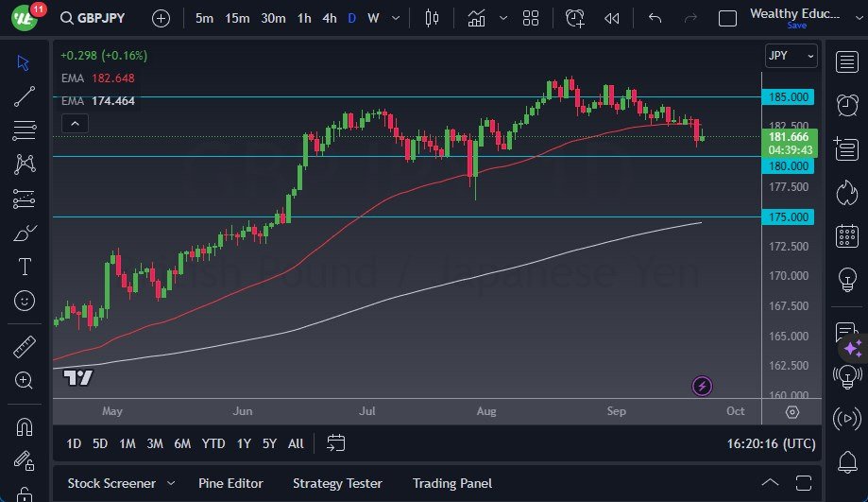Expand the timeframe interval chevron

coord(396,18)
